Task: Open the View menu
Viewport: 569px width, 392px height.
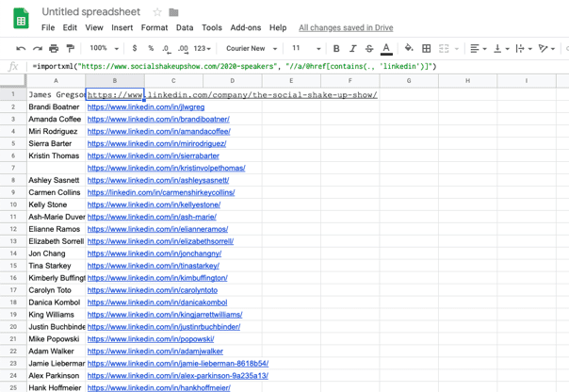Action: (94, 27)
